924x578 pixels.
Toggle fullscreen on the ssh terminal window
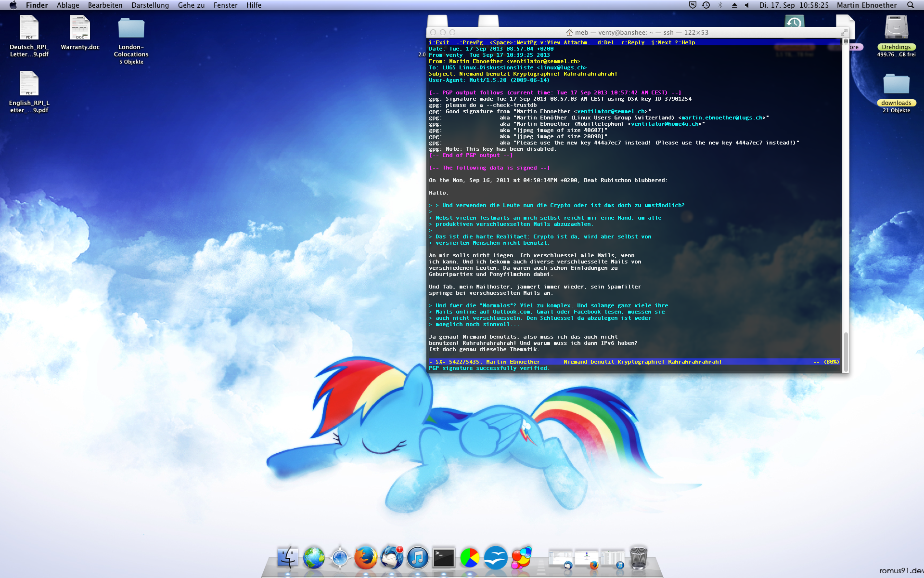click(844, 32)
